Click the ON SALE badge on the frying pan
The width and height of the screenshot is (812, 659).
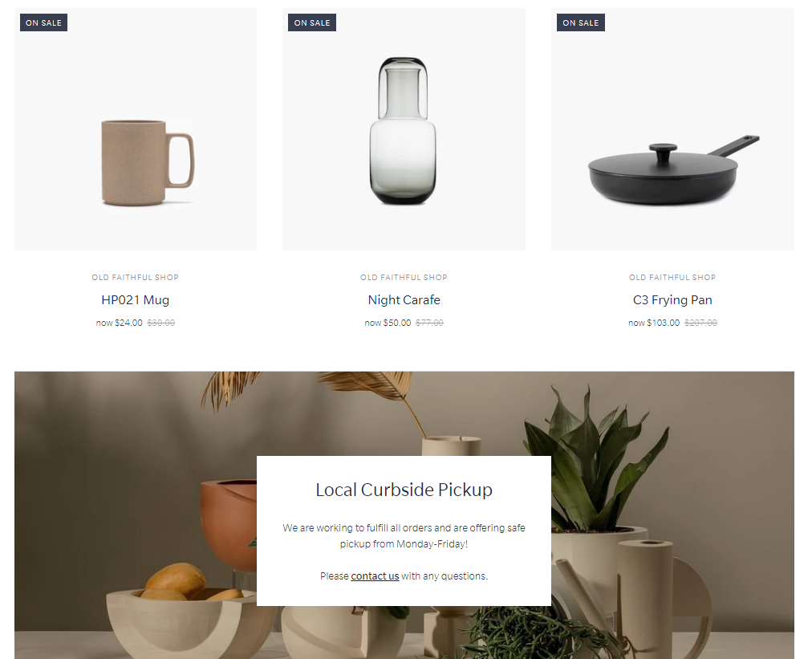pos(581,22)
